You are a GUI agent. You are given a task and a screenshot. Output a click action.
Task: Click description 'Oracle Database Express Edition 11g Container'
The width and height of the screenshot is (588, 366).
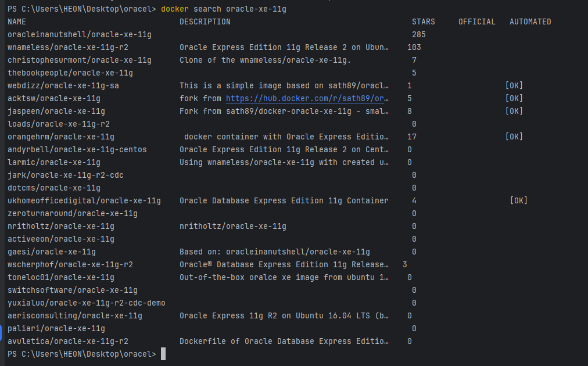click(284, 200)
